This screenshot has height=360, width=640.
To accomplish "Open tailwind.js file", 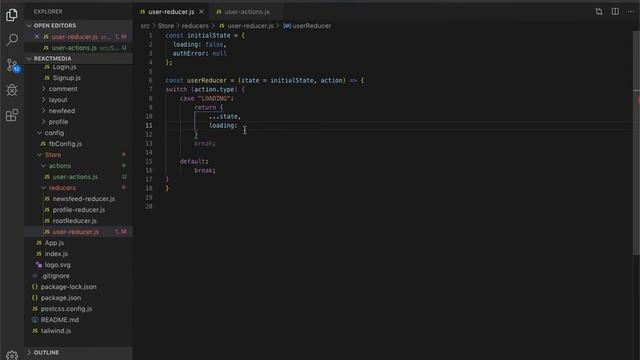I will point(56,331).
